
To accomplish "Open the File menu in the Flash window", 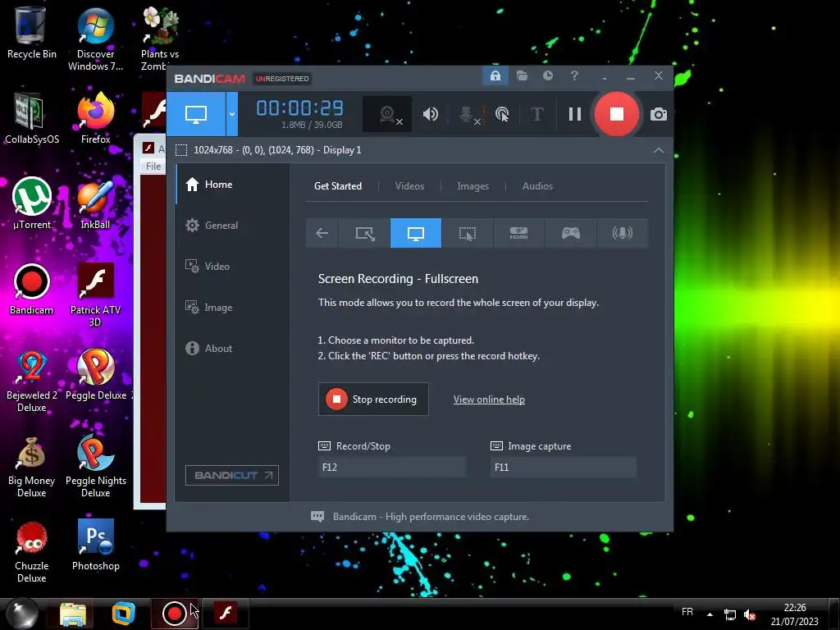I will [153, 166].
